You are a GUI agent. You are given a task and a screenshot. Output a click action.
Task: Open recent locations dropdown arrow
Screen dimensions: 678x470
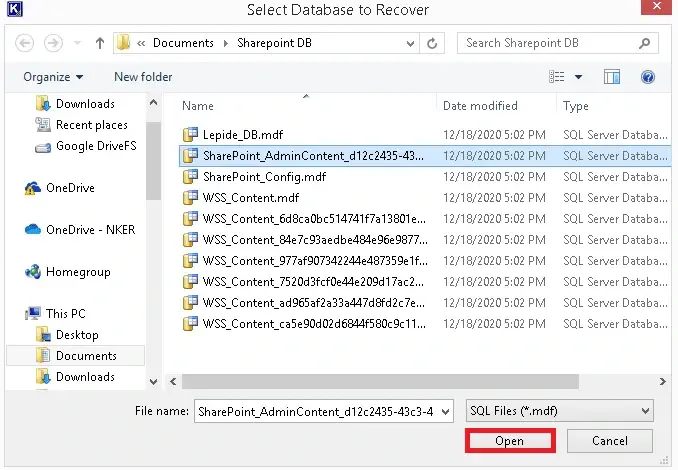point(77,43)
